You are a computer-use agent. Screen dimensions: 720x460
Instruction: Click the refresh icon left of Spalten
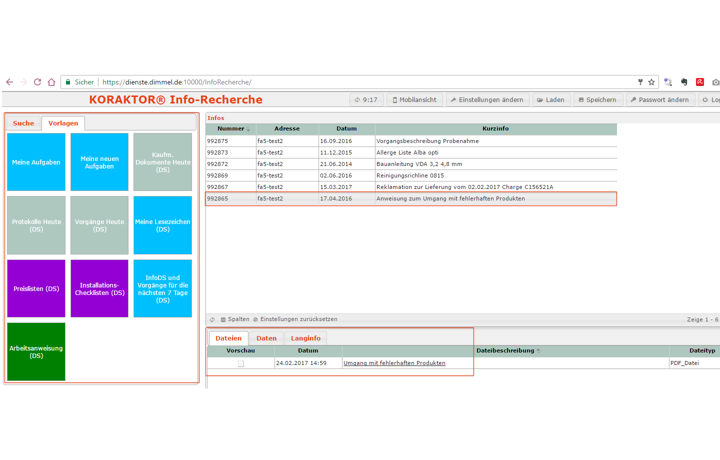tap(212, 320)
